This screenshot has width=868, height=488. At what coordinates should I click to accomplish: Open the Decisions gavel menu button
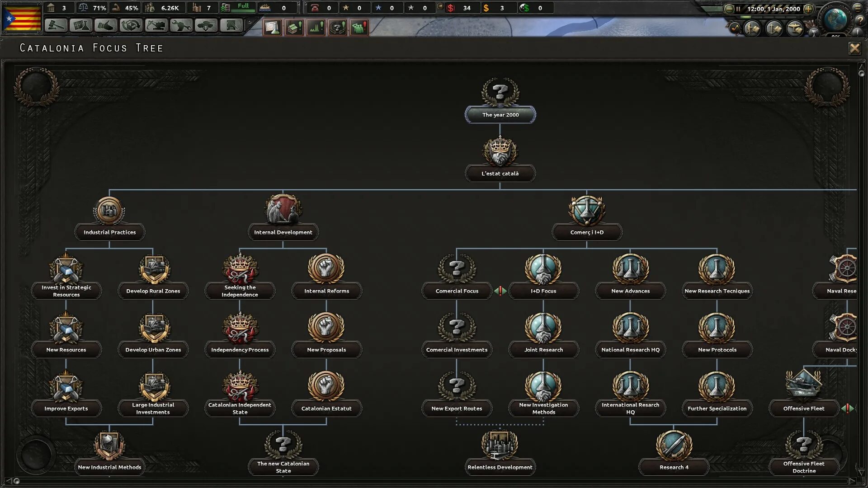[x=56, y=26]
